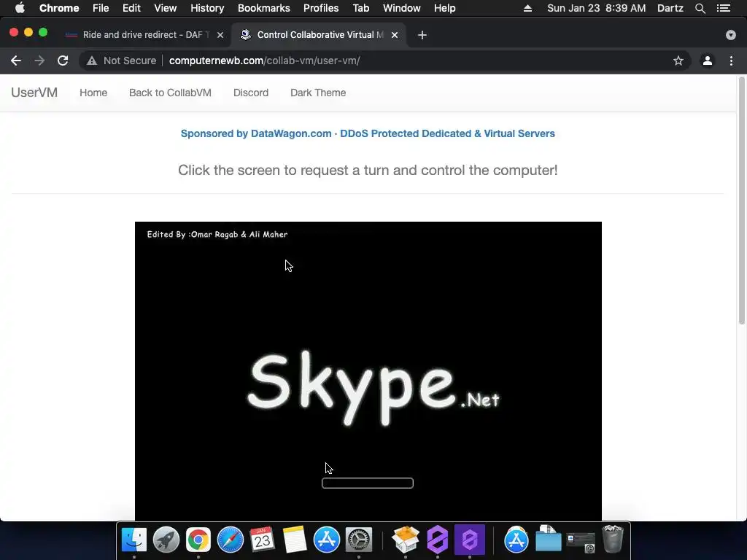Open the Chrome profile avatar icon
The height and width of the screenshot is (560, 747).
click(708, 61)
